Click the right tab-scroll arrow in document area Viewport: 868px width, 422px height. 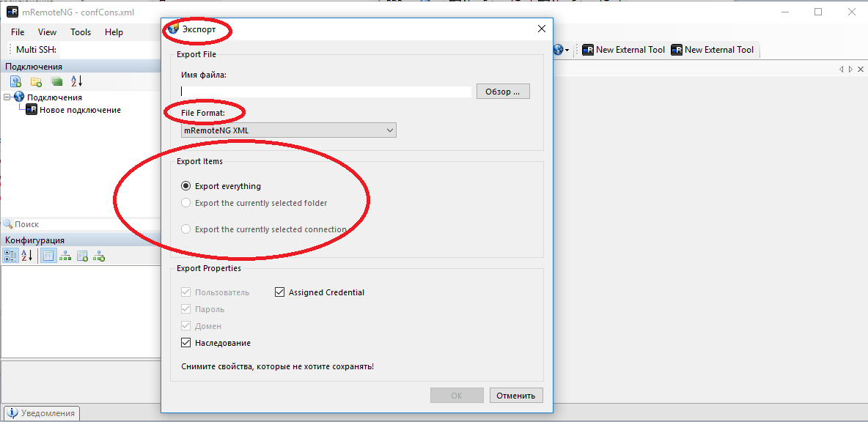pos(851,69)
